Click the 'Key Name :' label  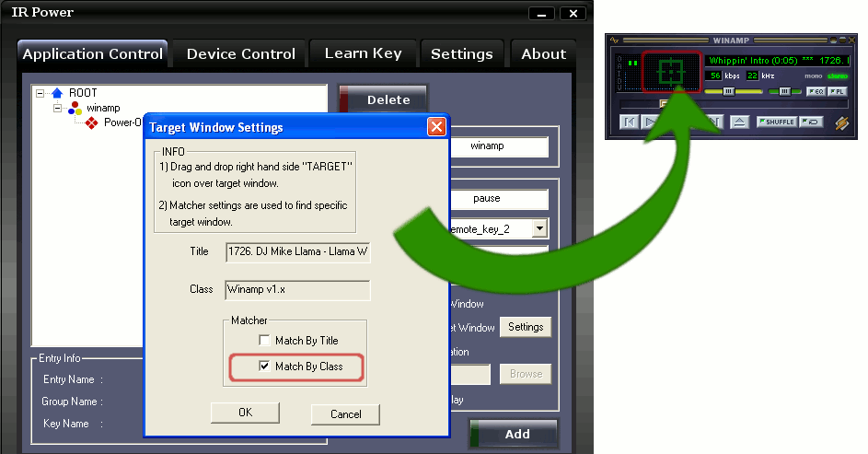coord(73,424)
